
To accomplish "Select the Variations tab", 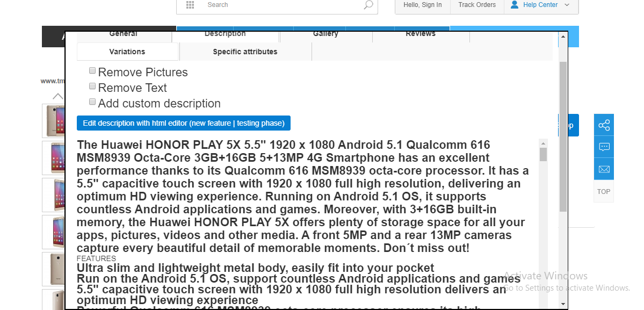I will 127,52.
